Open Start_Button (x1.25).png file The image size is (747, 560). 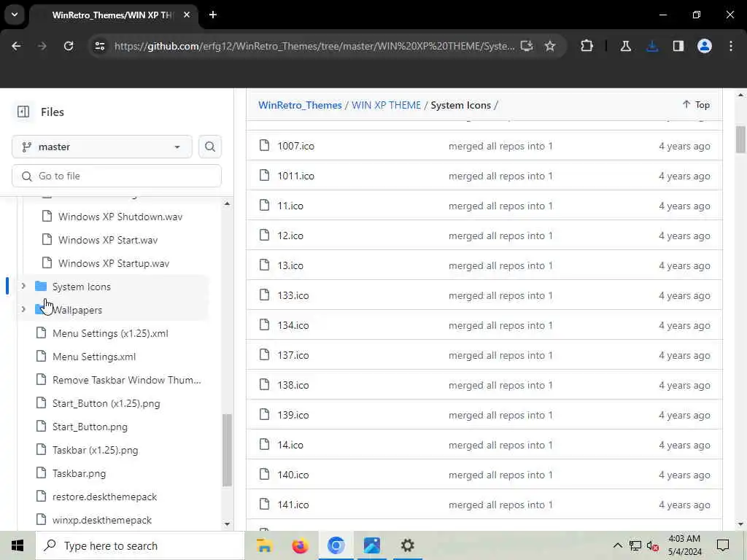(x=107, y=403)
